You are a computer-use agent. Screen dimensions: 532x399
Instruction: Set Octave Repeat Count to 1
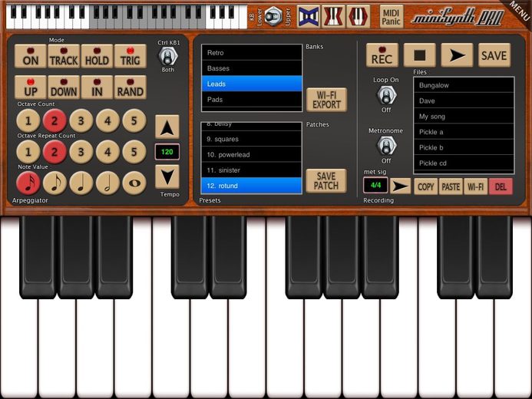28,152
